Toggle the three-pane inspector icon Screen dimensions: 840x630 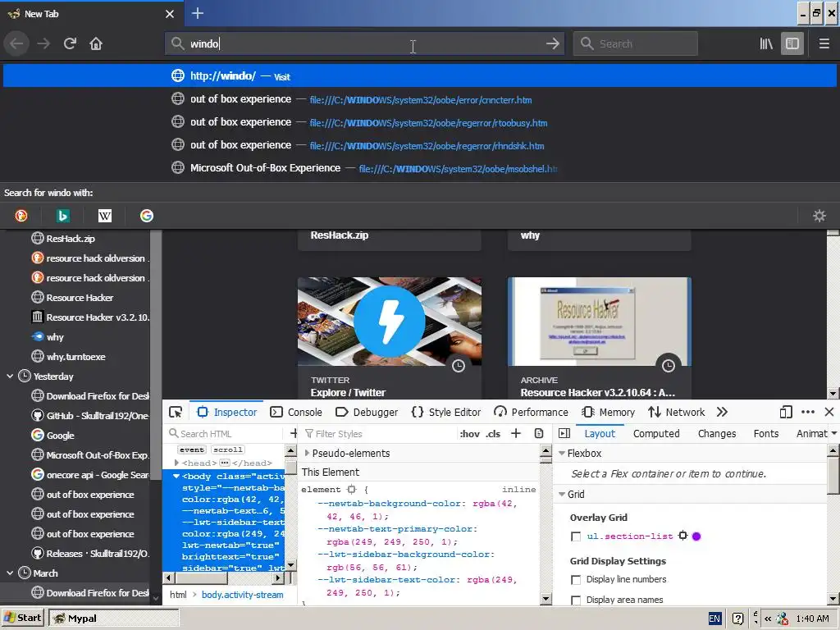(564, 433)
